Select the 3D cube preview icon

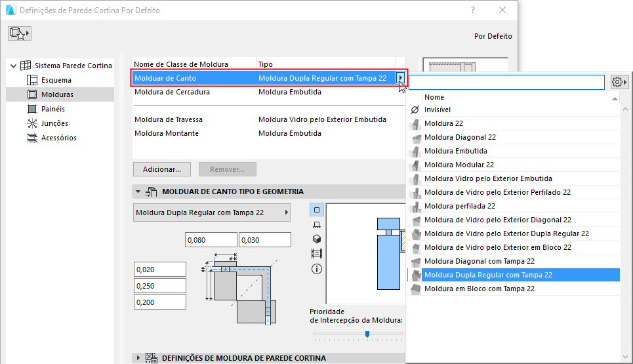click(317, 239)
